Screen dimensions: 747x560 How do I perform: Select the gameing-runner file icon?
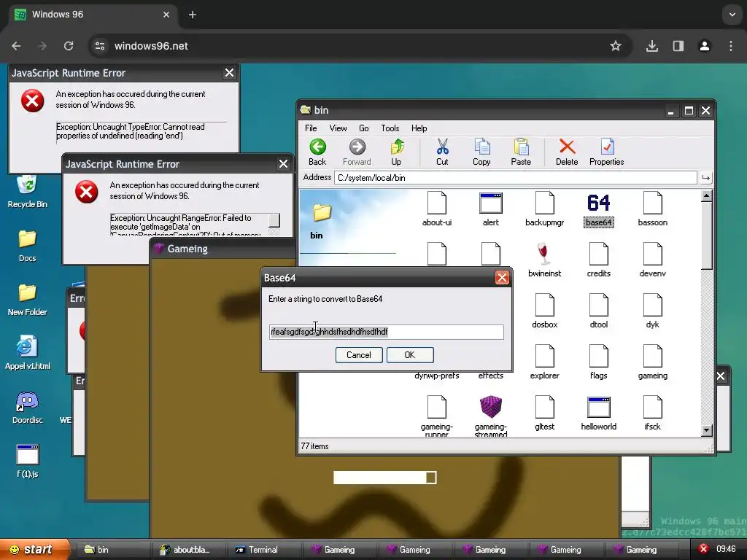click(437, 407)
